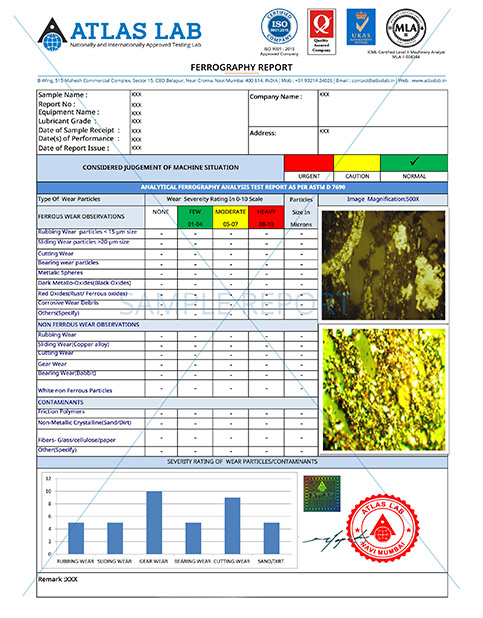Screen dimensions: 483x618
Task: Click the holographic sticker near the signature
Action: click(x=322, y=493)
